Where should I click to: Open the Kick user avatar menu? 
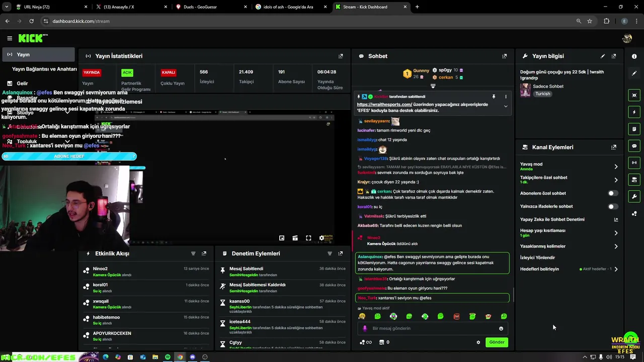(627, 38)
